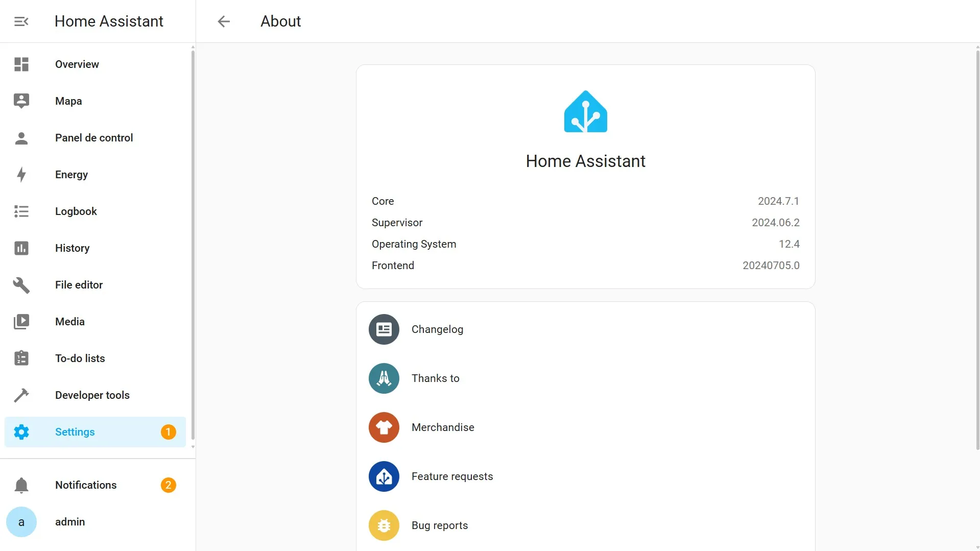The image size is (980, 551).
Task: Open Notifications panel
Action: [95, 485]
